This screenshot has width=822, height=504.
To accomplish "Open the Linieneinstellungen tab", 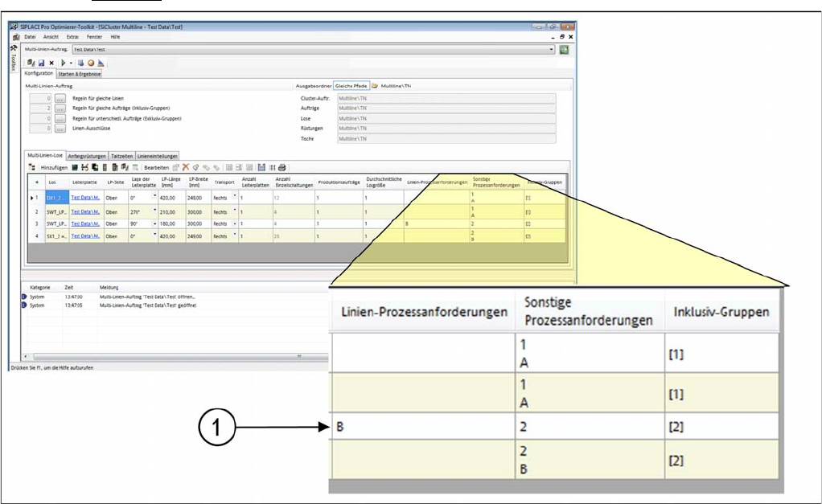I will point(158,156).
